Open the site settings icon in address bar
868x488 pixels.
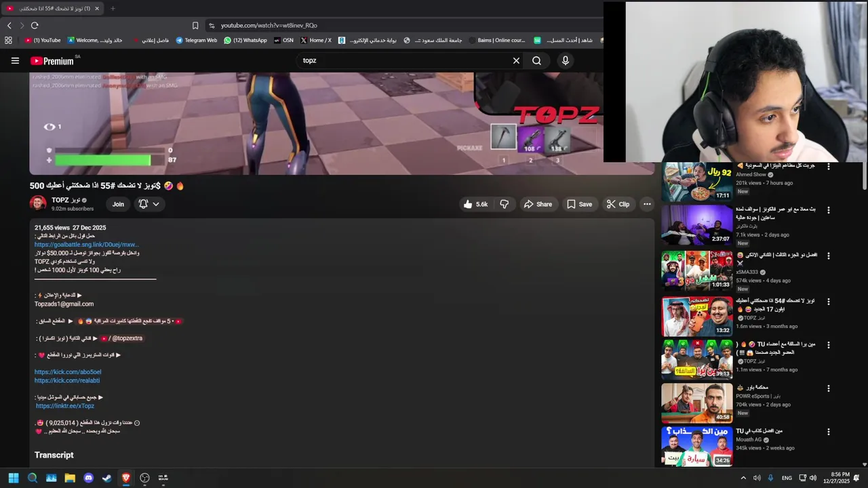pyautogui.click(x=212, y=25)
